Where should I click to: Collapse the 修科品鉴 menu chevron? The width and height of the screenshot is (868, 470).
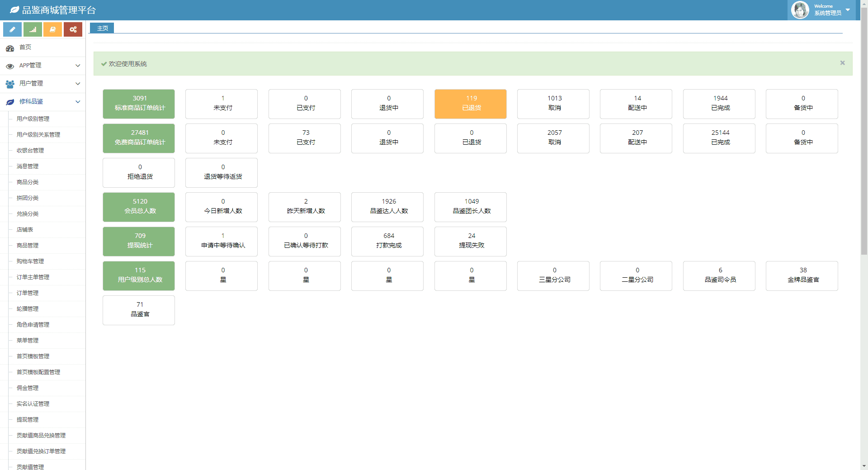(x=78, y=102)
